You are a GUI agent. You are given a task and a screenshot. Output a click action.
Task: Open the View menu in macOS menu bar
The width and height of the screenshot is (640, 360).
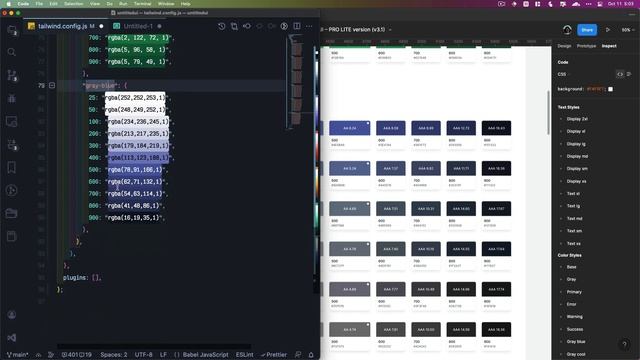[x=95, y=4]
